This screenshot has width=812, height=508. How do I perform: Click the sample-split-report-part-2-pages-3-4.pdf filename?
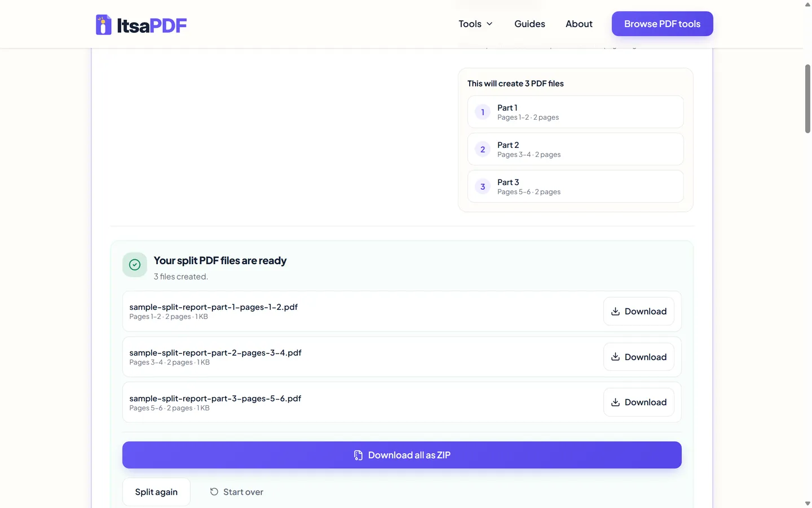215,352
